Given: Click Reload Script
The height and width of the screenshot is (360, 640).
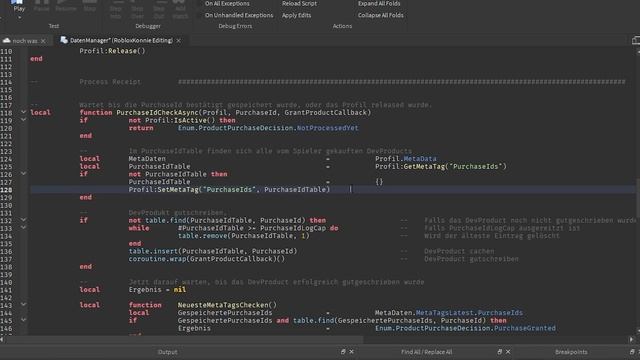Looking at the screenshot, I should coord(299,4).
